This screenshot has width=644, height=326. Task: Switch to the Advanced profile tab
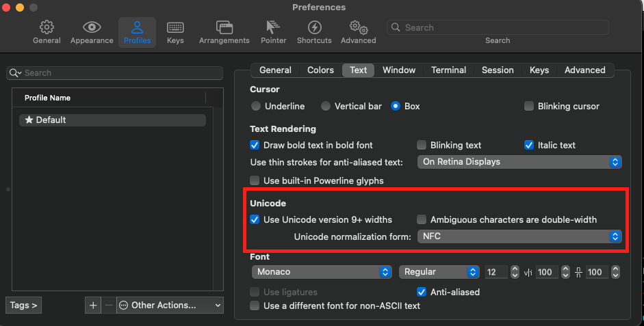pos(585,70)
